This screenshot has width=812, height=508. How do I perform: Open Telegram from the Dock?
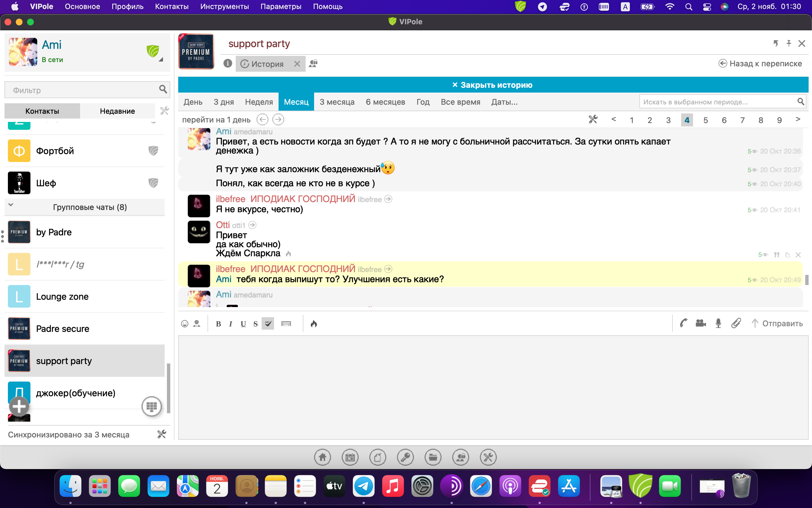(x=363, y=486)
